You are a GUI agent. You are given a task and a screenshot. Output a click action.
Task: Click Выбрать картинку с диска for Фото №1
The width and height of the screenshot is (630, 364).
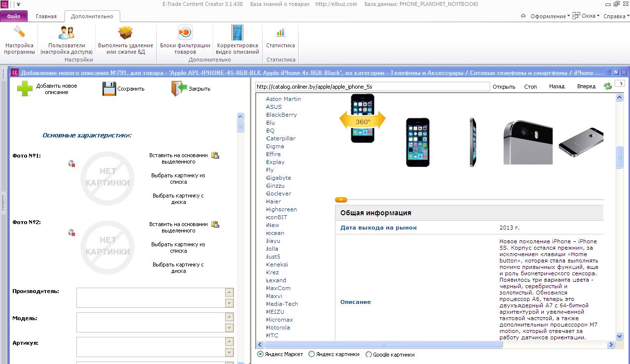click(178, 199)
